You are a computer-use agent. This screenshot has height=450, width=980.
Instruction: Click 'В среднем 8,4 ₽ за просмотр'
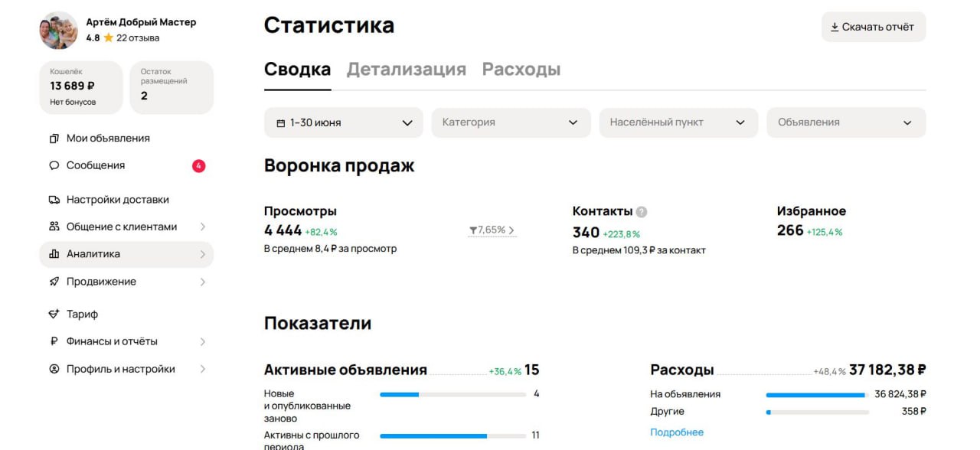[331, 249]
